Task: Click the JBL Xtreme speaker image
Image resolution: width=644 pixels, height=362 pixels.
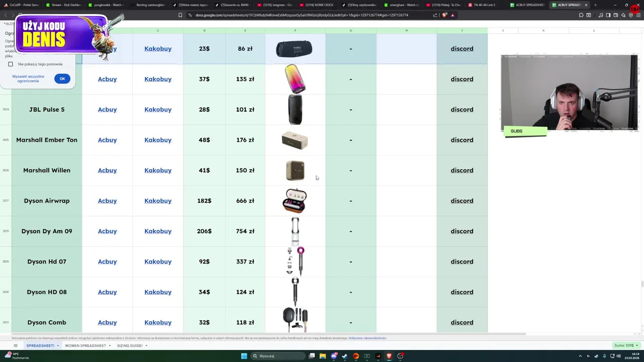Action: point(294,49)
